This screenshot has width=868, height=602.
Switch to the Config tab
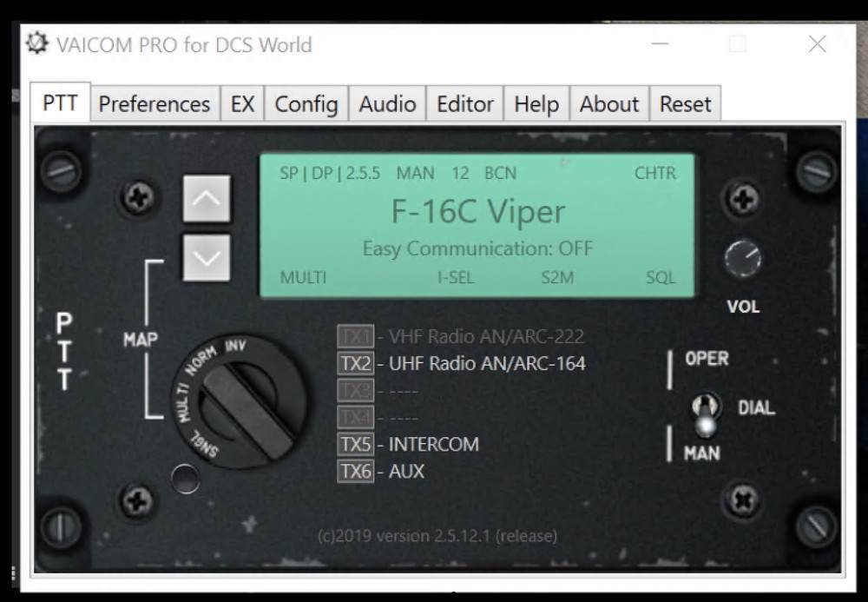(306, 103)
